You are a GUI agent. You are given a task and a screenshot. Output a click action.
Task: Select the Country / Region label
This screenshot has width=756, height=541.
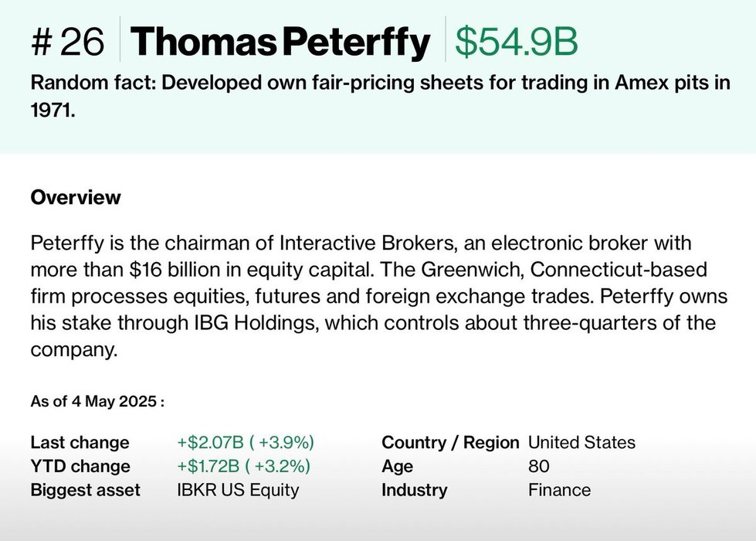pos(450,443)
